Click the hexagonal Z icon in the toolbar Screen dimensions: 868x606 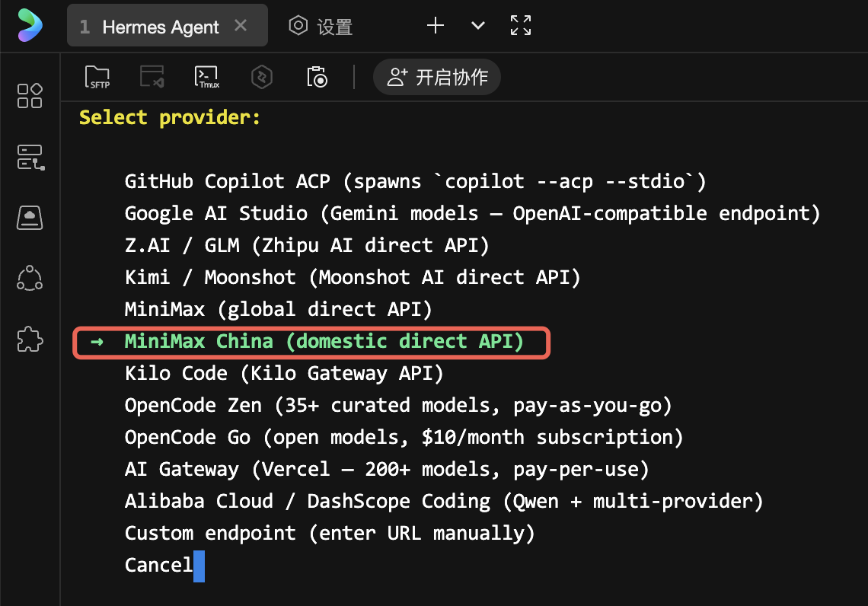coord(261,76)
